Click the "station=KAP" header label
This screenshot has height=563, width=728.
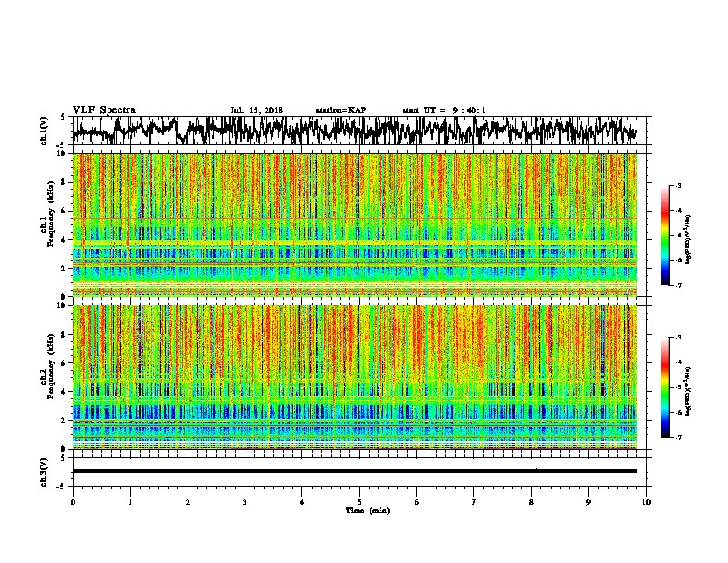341,110
